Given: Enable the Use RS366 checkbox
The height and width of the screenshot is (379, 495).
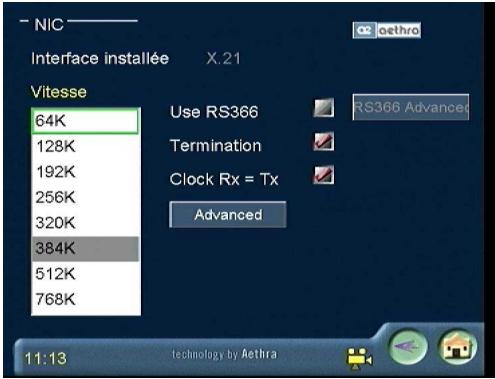Looking at the screenshot, I should [x=324, y=108].
